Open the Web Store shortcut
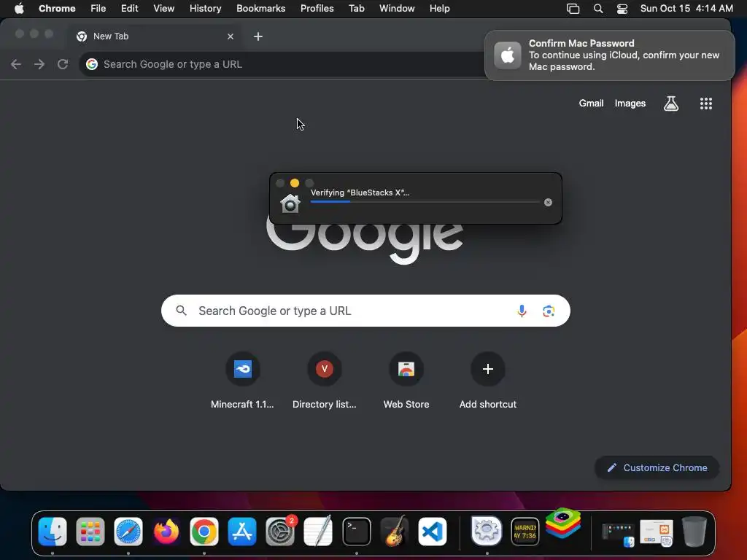Image resolution: width=747 pixels, height=560 pixels. (406, 381)
